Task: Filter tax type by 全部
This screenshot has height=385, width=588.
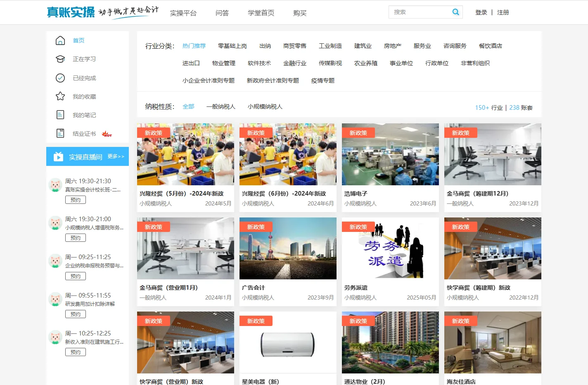Action: [x=188, y=106]
